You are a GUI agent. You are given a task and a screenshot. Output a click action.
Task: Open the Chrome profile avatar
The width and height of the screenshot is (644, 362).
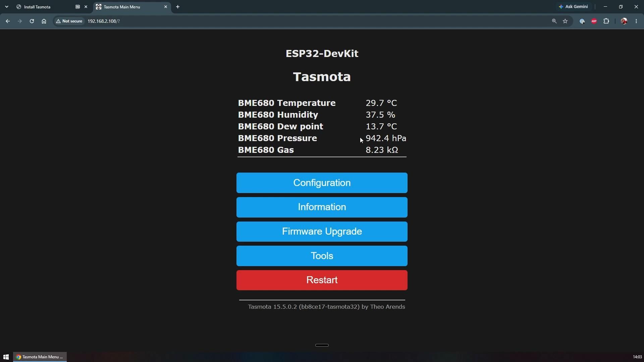tap(624, 21)
